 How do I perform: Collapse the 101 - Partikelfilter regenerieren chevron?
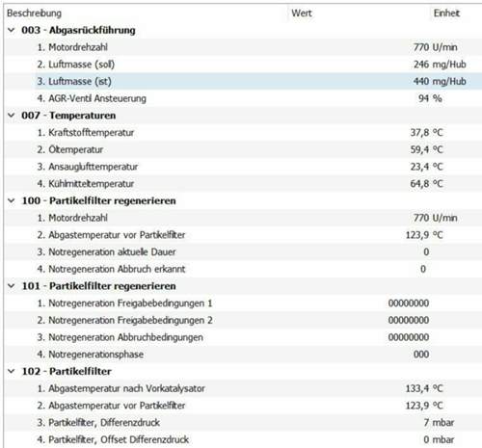tap(12, 286)
